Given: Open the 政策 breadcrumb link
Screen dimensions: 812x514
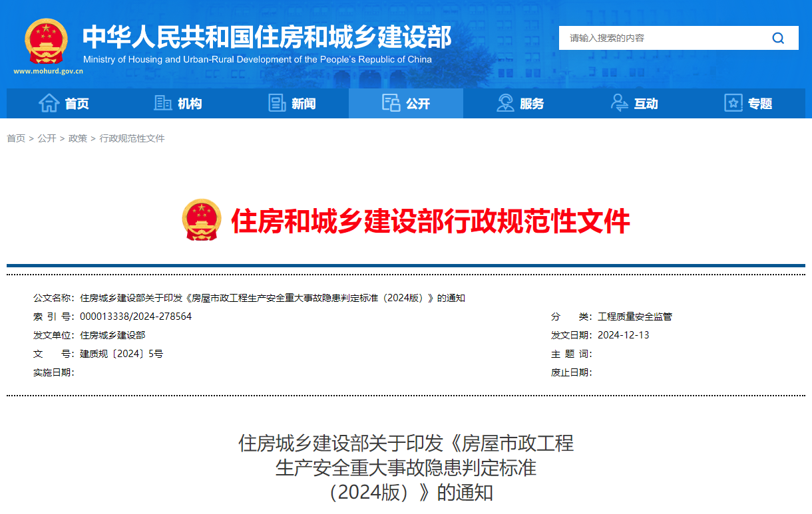Looking at the screenshot, I should 78,138.
